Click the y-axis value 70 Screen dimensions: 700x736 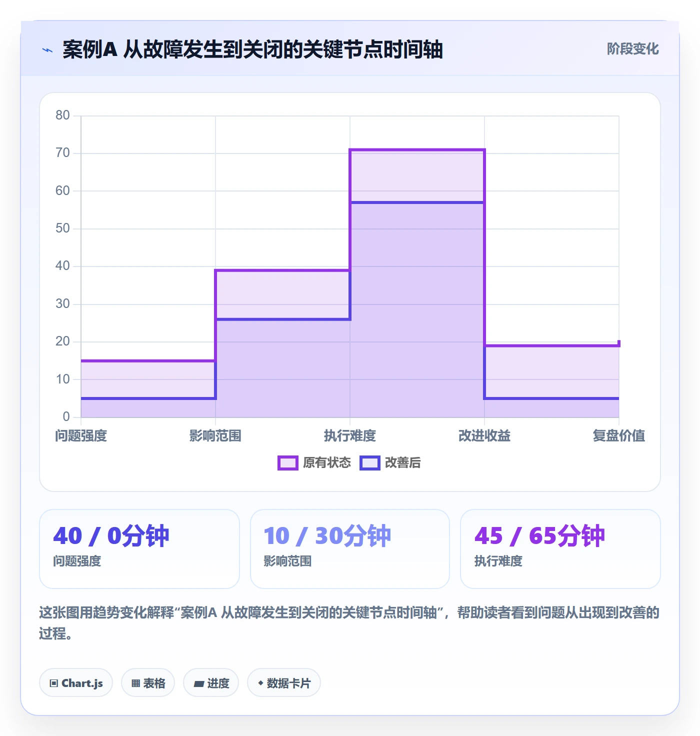point(62,153)
